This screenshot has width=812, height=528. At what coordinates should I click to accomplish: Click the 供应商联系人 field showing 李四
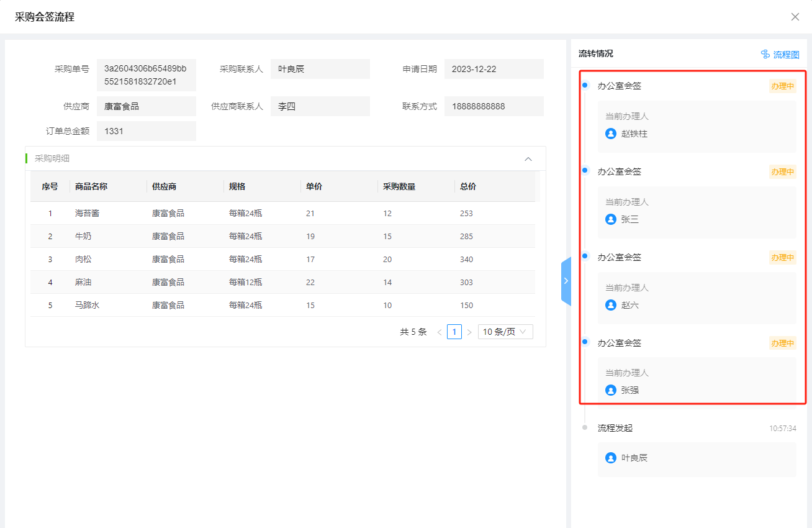[320, 106]
